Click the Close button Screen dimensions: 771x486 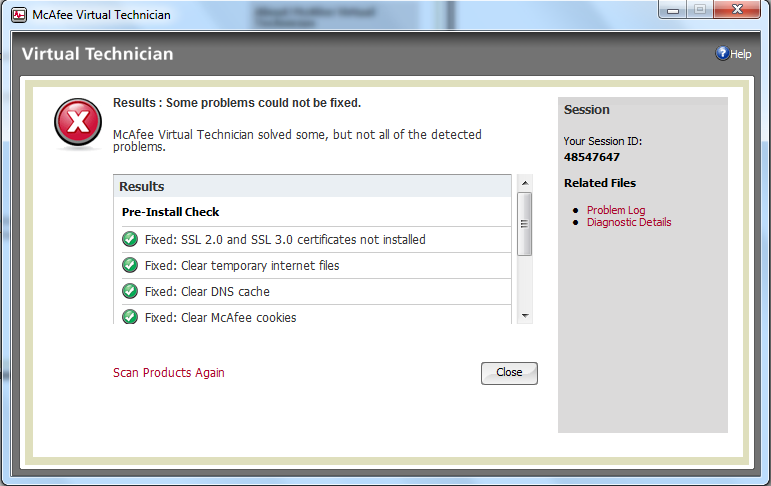click(x=509, y=373)
